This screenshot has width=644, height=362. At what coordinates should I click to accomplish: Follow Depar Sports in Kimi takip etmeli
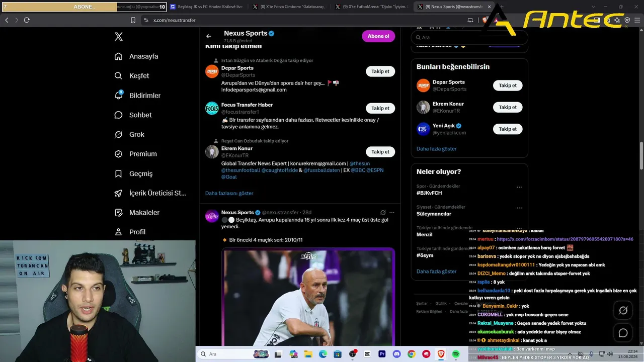[x=380, y=71]
